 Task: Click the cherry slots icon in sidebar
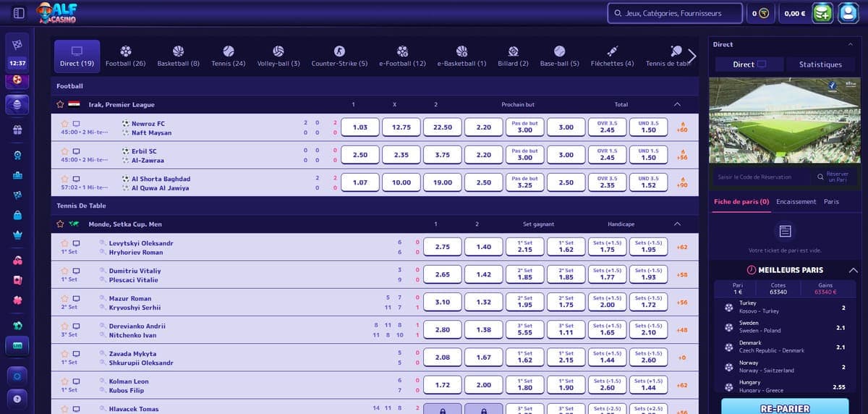(17, 260)
